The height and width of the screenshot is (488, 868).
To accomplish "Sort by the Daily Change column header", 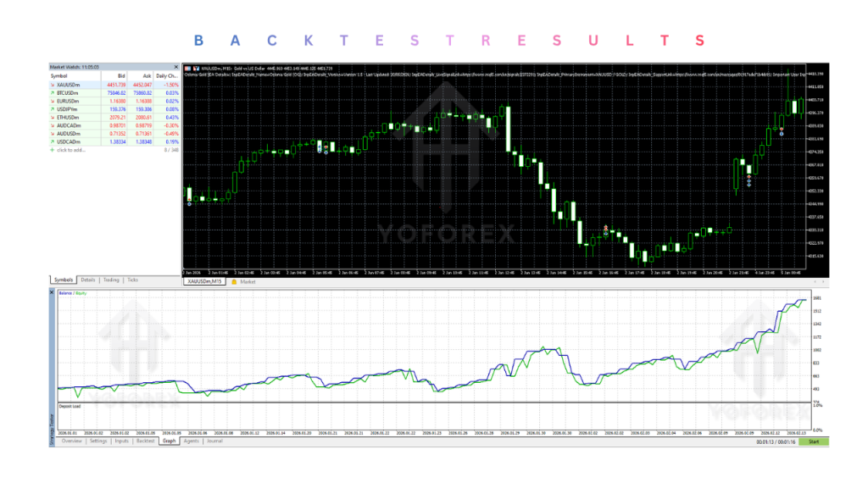I will click(167, 75).
